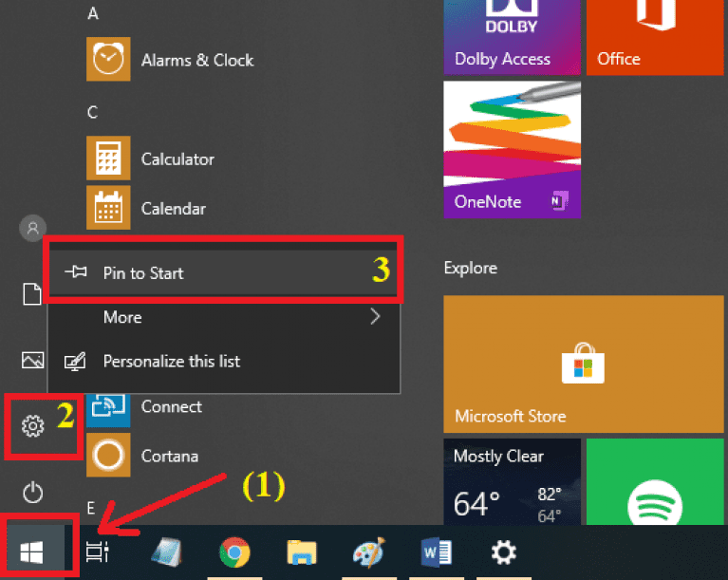Open File Explorer from the taskbar
The width and height of the screenshot is (728, 580).
(x=302, y=552)
